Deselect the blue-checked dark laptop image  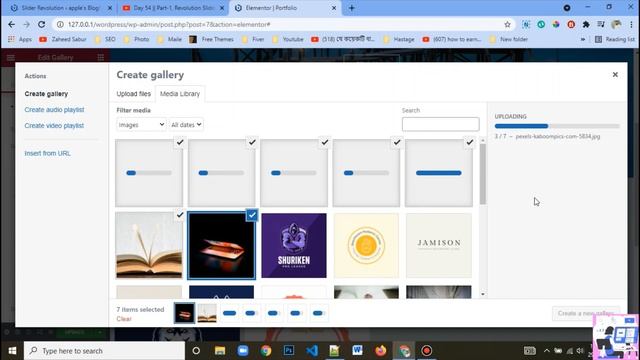tap(252, 215)
